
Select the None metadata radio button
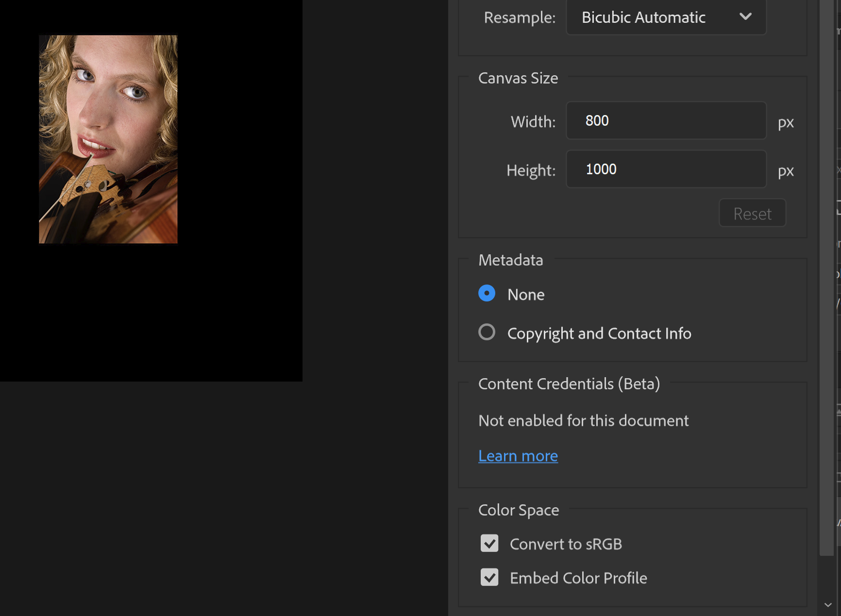pos(487,293)
